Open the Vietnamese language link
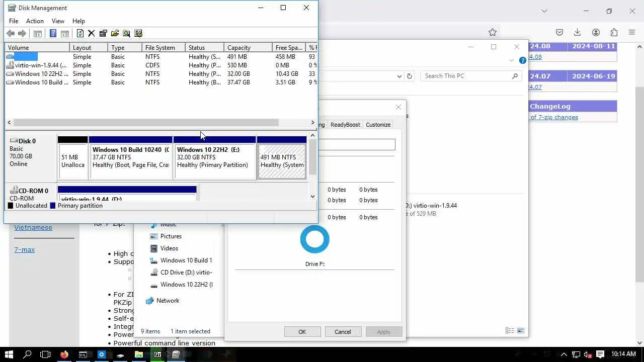Screen dimensions: 644x362 [x=33, y=227]
